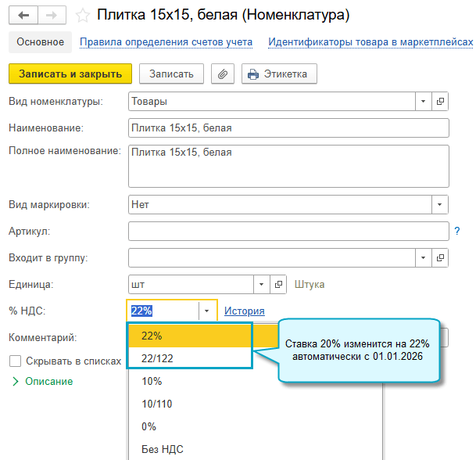
Task: Click the Записать и закрыть button
Action: pos(70,74)
